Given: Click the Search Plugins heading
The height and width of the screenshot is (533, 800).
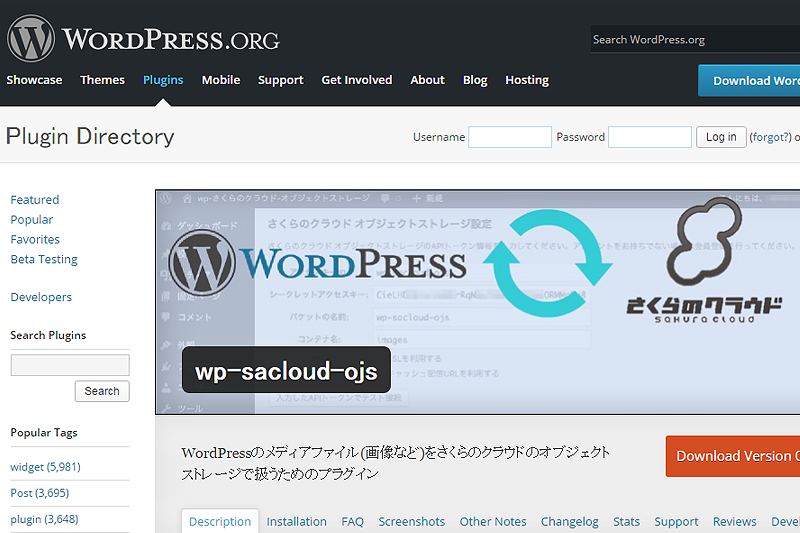Looking at the screenshot, I should [x=48, y=335].
